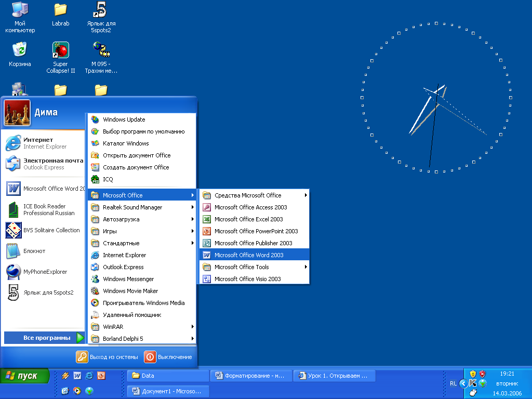Switch to Урок 1. Открываем taskbar window

[334, 376]
